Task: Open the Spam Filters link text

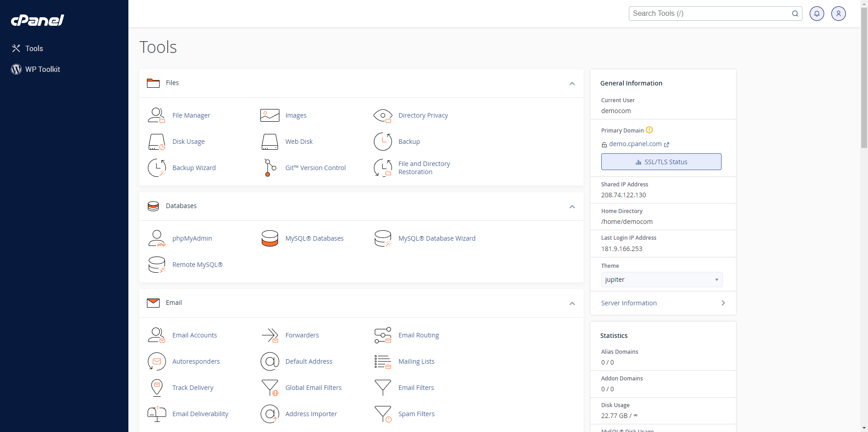Action: click(416, 414)
